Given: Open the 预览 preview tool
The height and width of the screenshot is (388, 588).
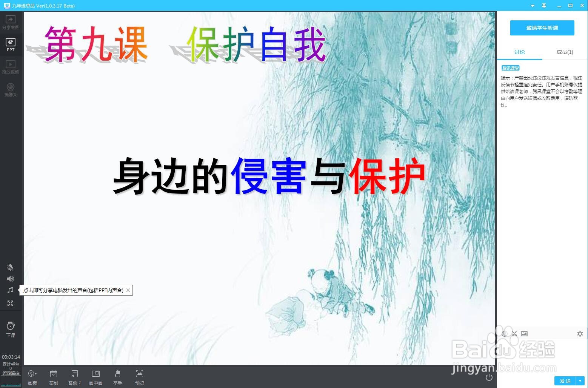Looking at the screenshot, I should click(140, 377).
